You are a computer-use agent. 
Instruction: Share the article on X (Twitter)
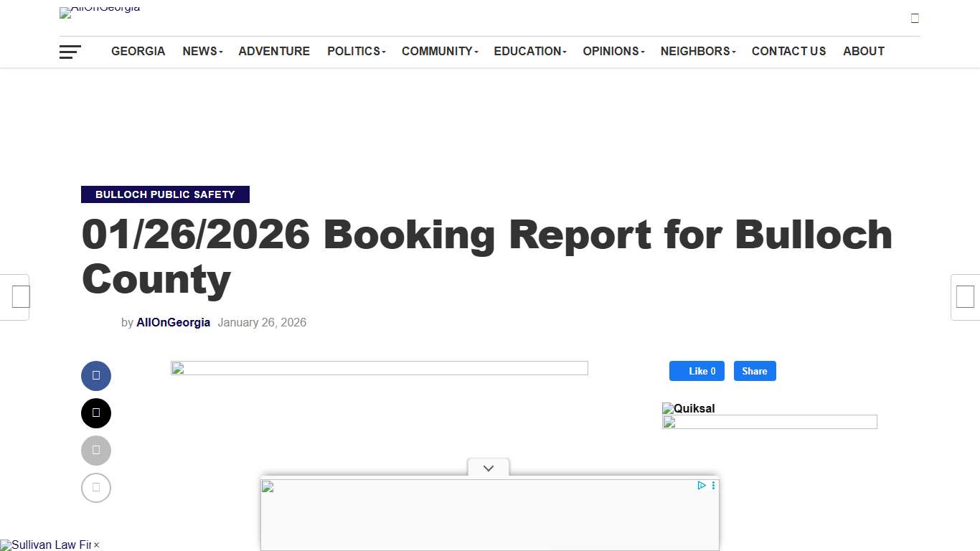[96, 413]
